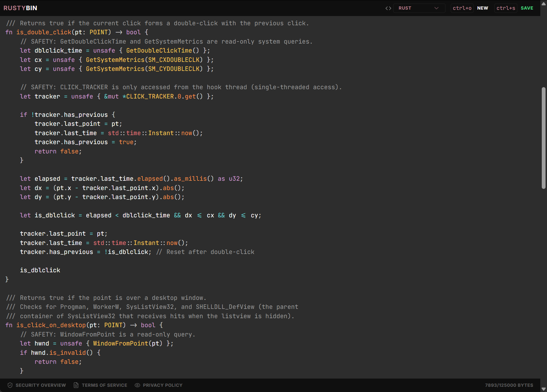Open the Terms of Service link
547x392 pixels.
(x=104, y=385)
